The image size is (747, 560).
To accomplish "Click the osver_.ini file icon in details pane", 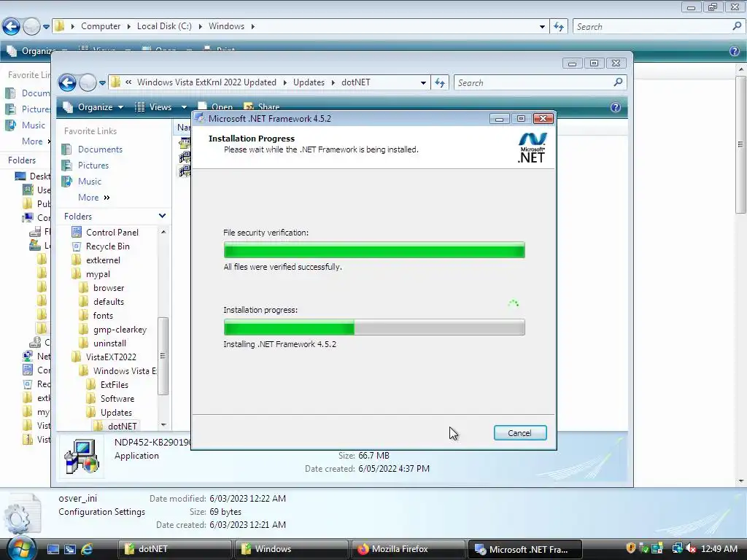I will point(22,513).
